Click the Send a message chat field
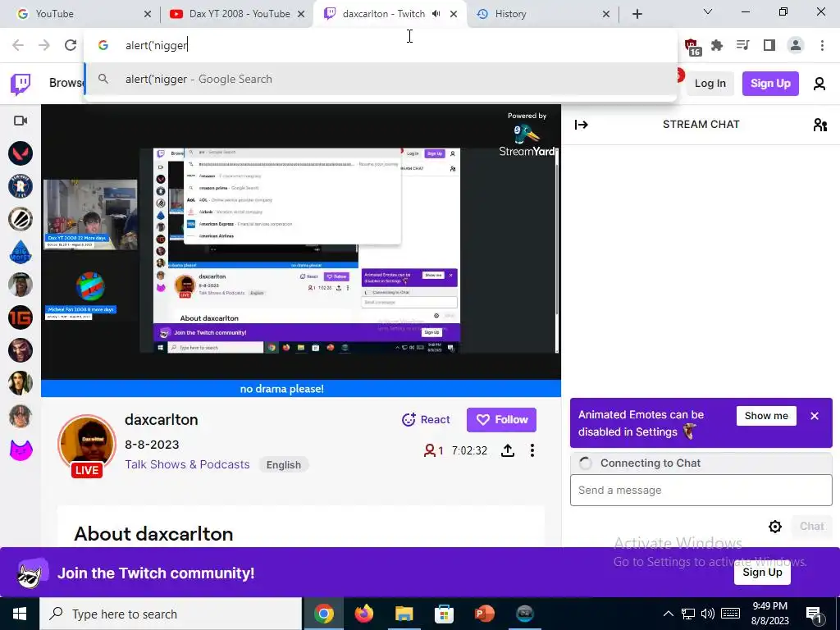Viewport: 840px width, 630px height. 701,491
